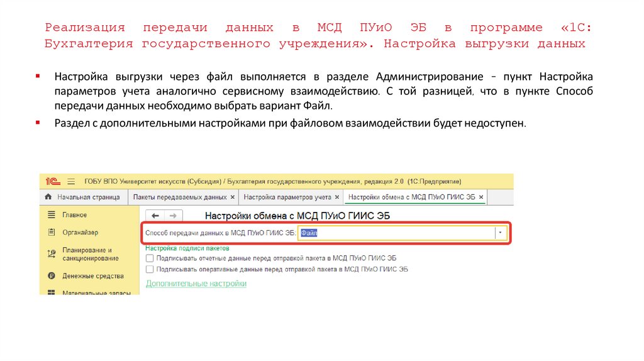This screenshot has width=644, height=361.
Task: Go forward with the right arrow button
Action: (x=174, y=216)
